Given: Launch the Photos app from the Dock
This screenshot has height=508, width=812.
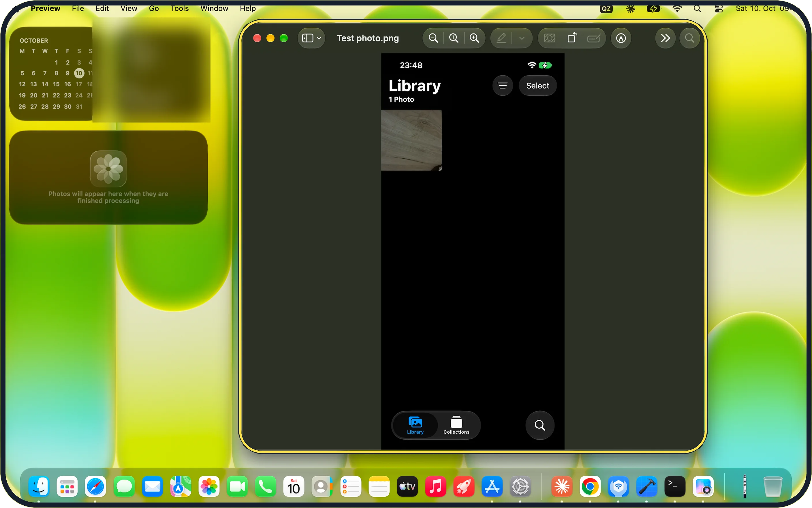Looking at the screenshot, I should [x=209, y=486].
